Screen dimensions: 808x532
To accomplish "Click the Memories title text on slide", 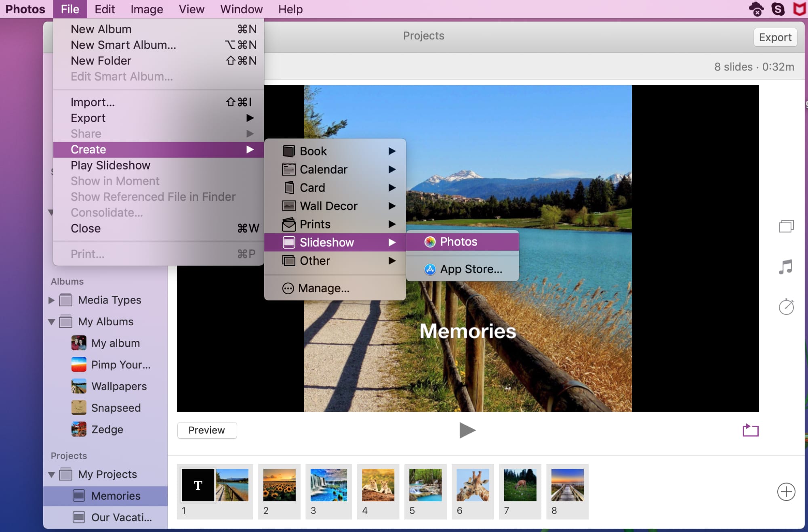I will click(468, 331).
